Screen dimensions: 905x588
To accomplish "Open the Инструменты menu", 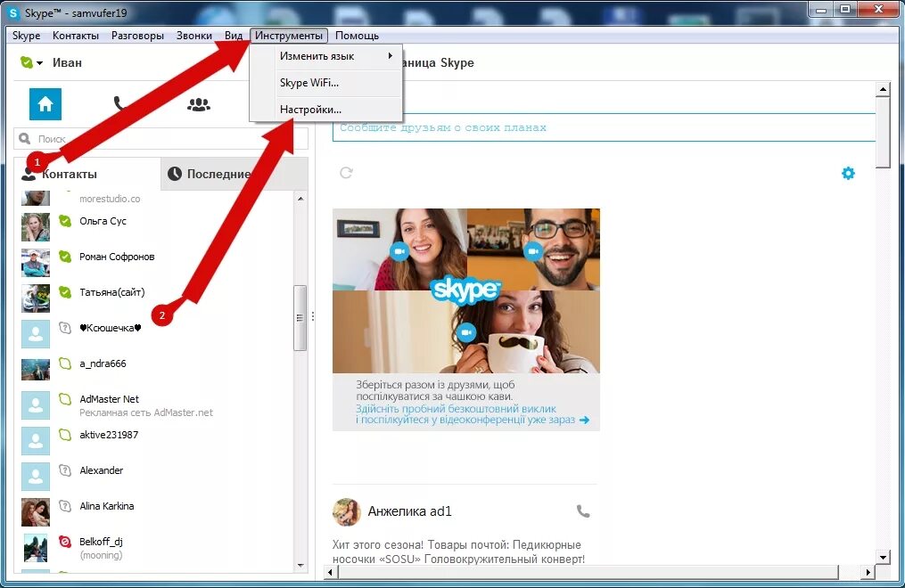I will tap(289, 35).
